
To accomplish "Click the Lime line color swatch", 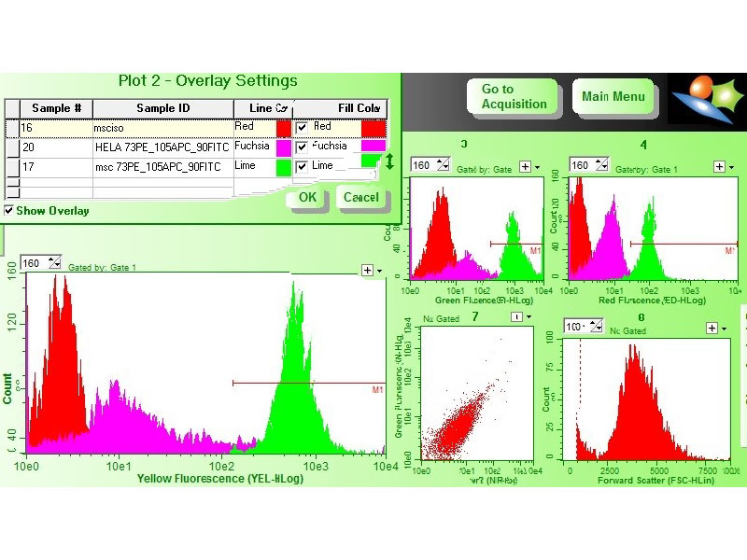I will pos(283,166).
